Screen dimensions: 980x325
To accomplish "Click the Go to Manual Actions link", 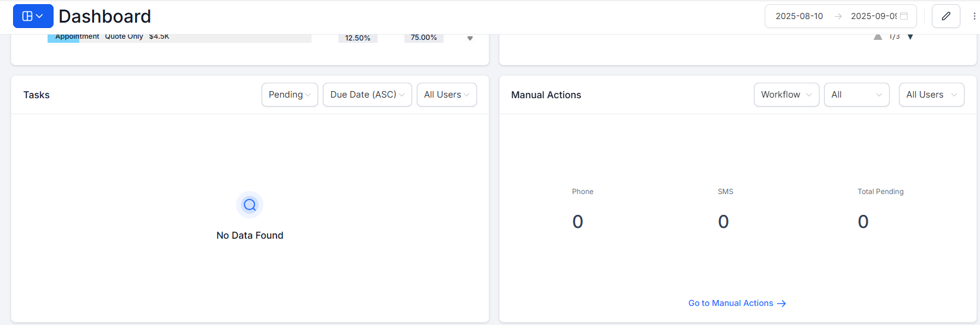I will (x=737, y=303).
